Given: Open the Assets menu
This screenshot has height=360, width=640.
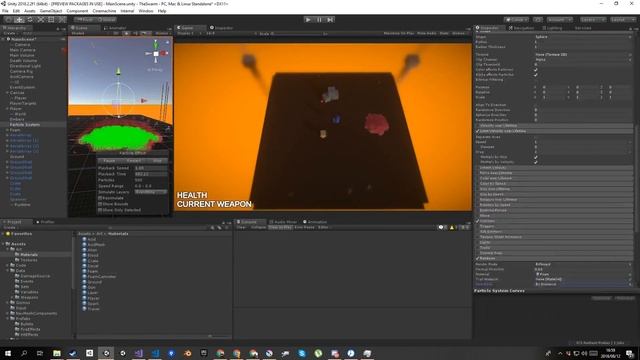Looking at the screenshot, I should click(x=29, y=11).
